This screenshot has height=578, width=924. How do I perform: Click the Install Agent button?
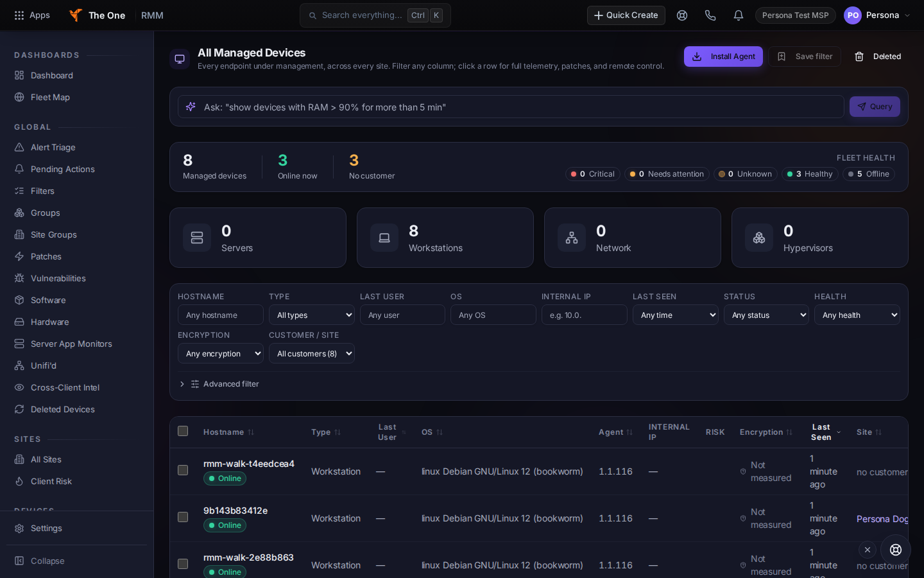pyautogui.click(x=723, y=57)
